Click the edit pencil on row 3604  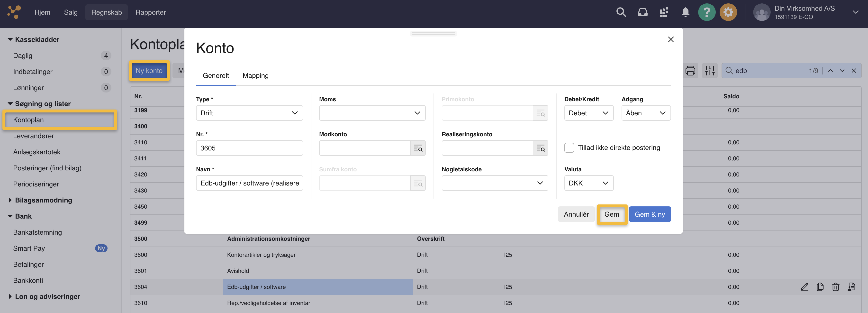point(804,287)
